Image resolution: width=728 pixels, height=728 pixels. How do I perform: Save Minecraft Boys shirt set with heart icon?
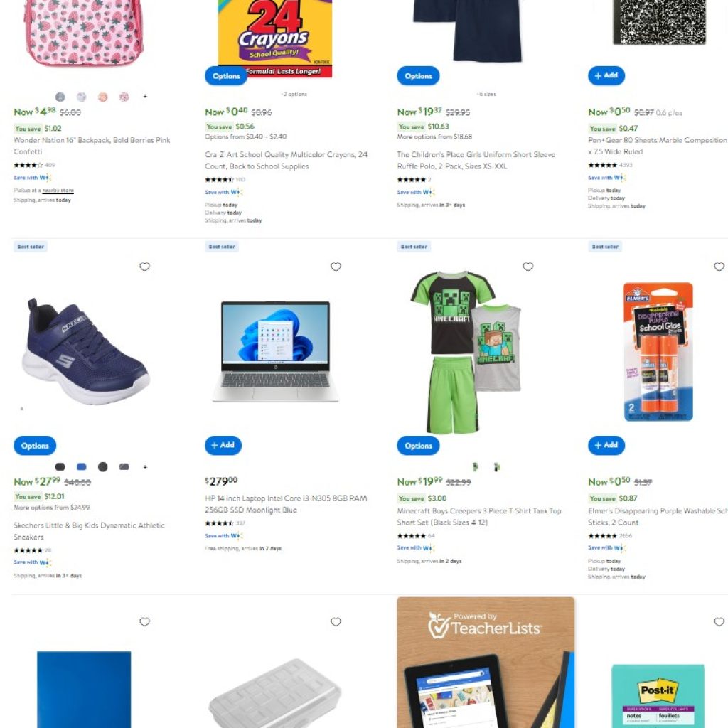coord(528,267)
